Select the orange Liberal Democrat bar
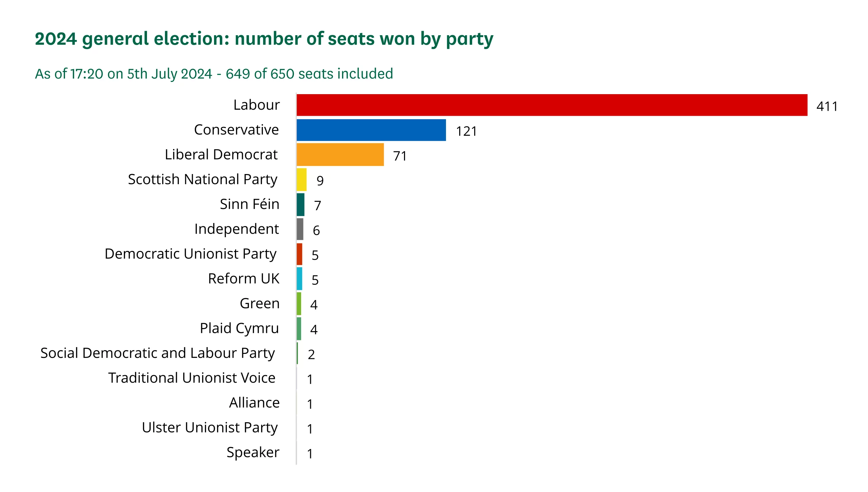 click(x=340, y=154)
